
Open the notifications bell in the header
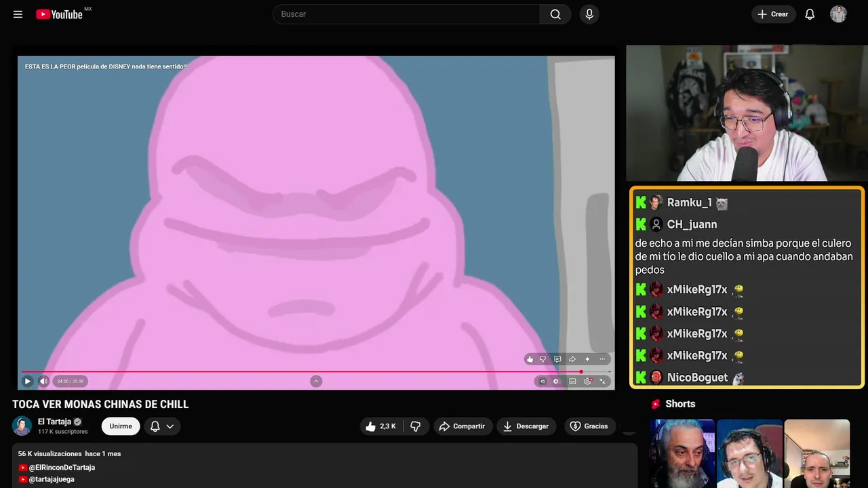click(810, 14)
